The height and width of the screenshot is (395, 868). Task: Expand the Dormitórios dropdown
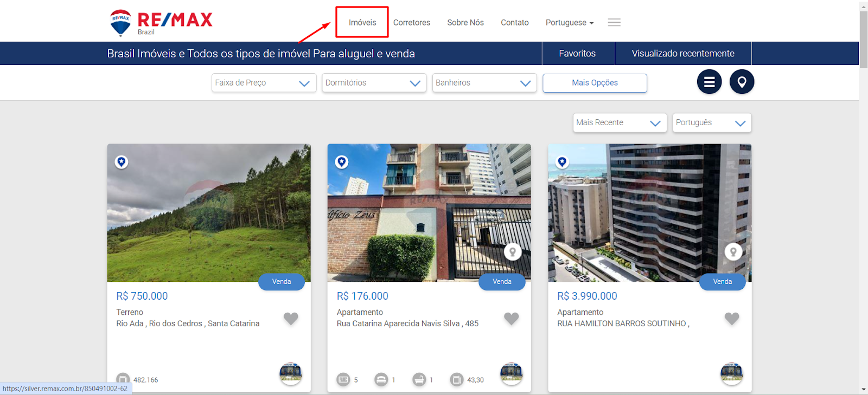point(374,83)
